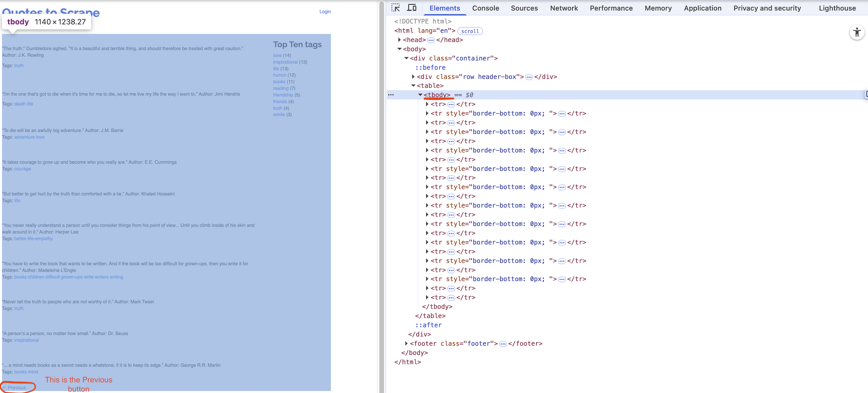Collapse the tbody element node

420,95
